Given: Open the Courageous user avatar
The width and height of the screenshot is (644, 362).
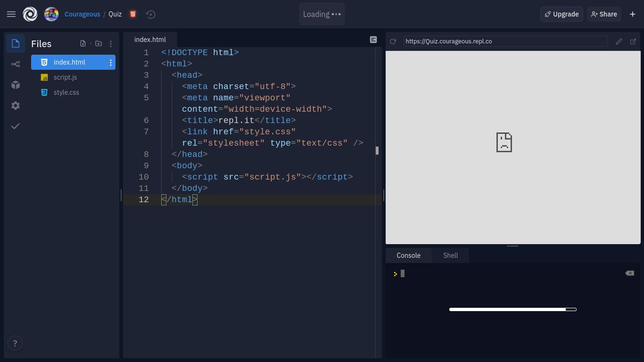Looking at the screenshot, I should click(x=51, y=14).
